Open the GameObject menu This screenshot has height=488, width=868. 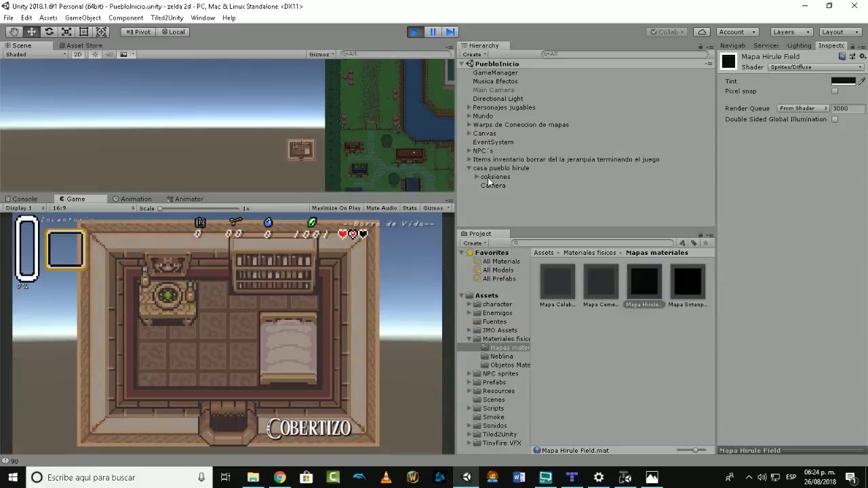coord(83,18)
